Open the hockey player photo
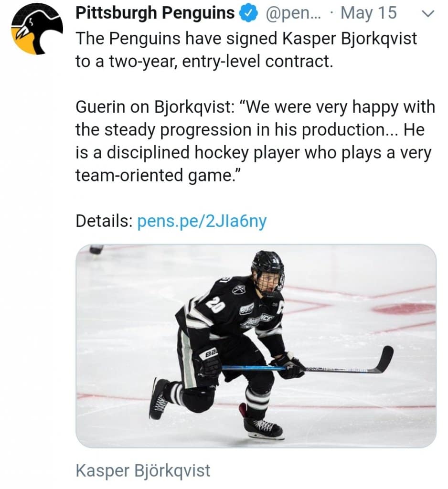448x489 pixels. pyautogui.click(x=256, y=346)
